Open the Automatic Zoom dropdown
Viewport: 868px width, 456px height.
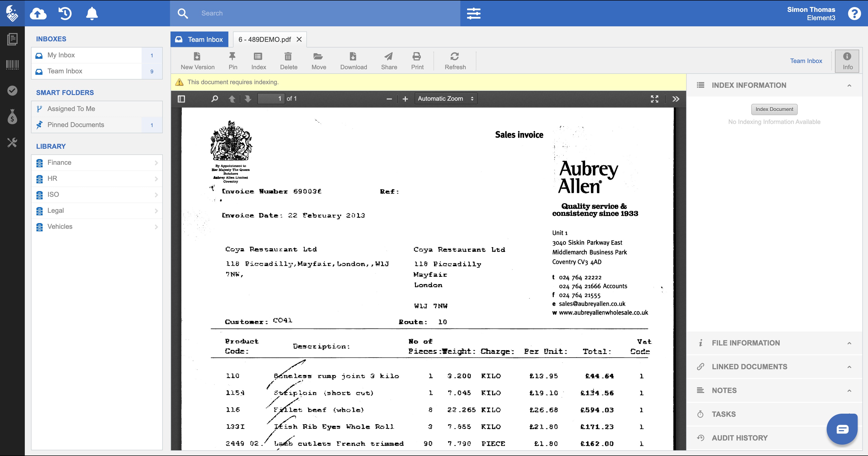[446, 99]
